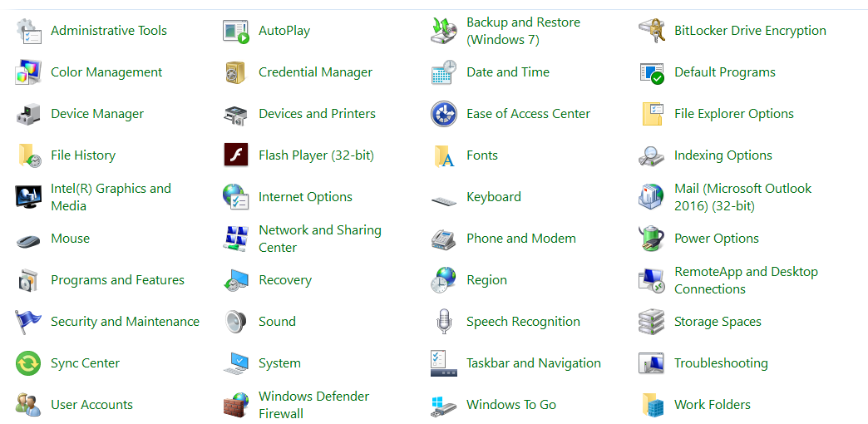Image resolution: width=868 pixels, height=424 pixels.
Task: Click the Sound speaker icon
Action: 236,322
